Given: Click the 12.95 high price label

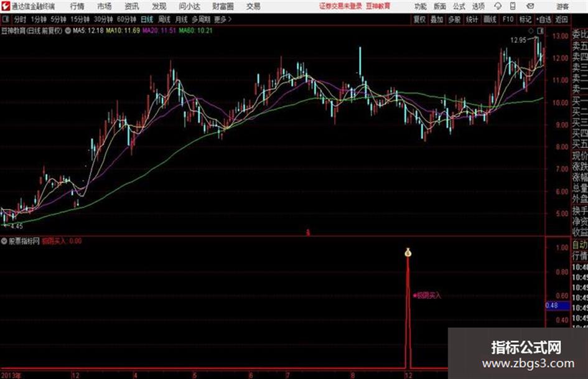Looking at the screenshot, I should click(519, 40).
